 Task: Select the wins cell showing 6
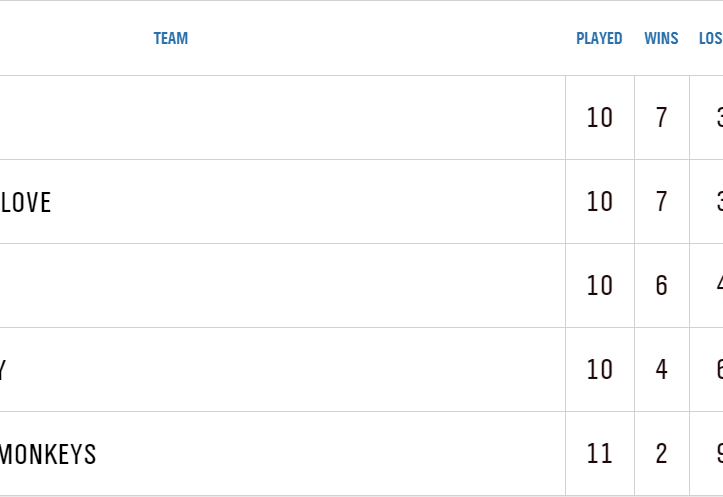tap(661, 286)
